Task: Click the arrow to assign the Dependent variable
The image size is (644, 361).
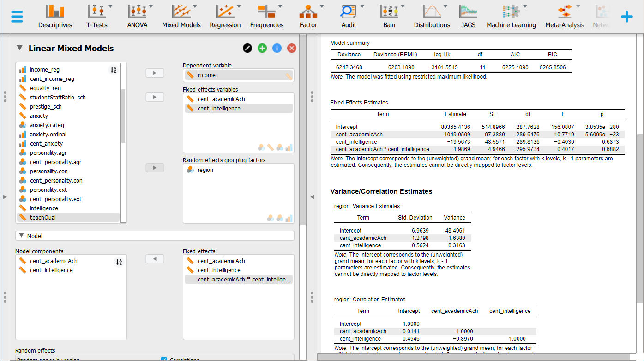Action: click(x=155, y=73)
